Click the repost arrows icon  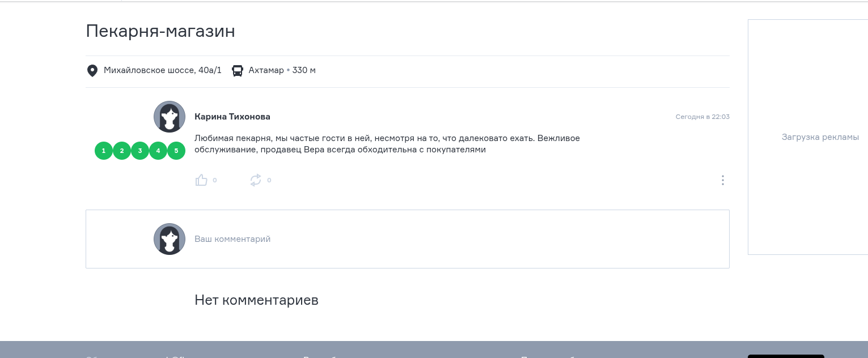[x=256, y=180]
